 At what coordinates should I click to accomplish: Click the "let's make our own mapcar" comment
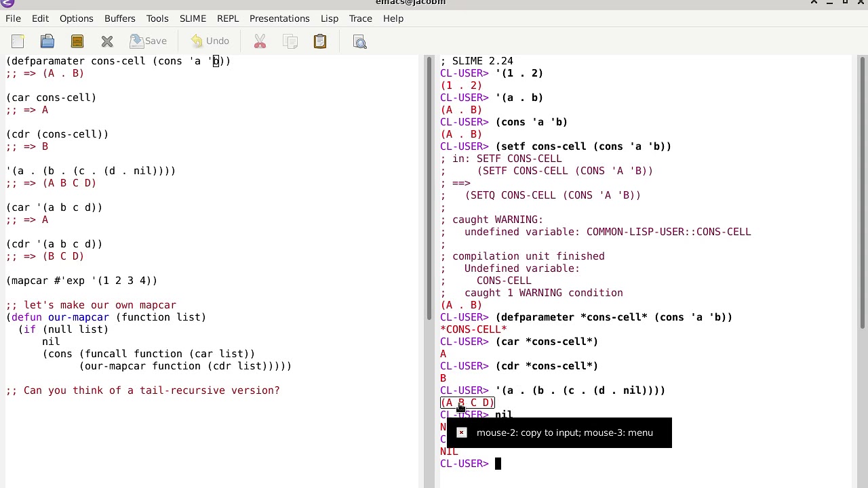(x=92, y=305)
